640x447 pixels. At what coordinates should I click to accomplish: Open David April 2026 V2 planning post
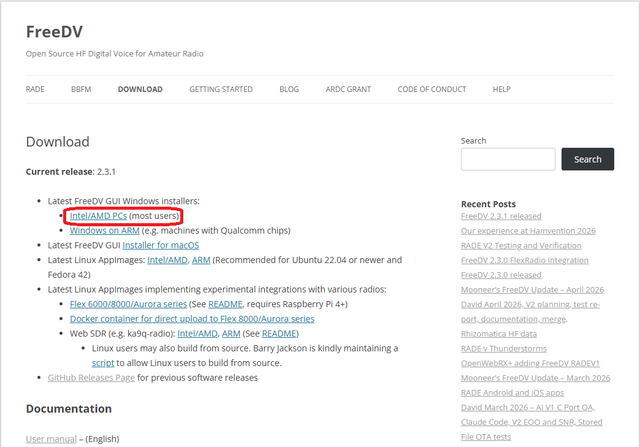click(x=530, y=311)
